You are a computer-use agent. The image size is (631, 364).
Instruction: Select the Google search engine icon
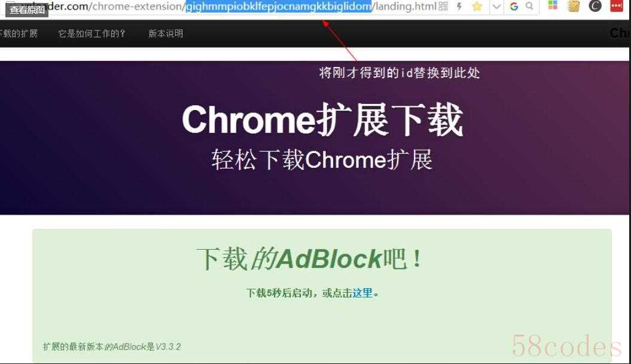514,7
